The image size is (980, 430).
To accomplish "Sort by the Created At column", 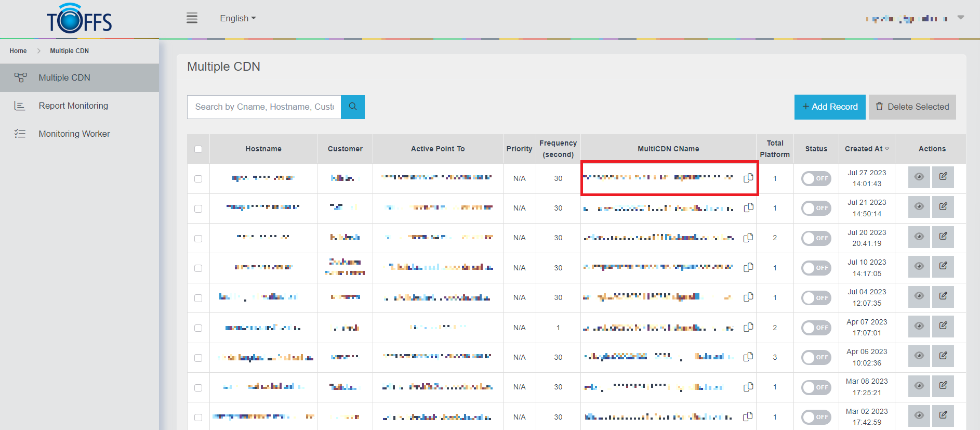I will tap(866, 149).
